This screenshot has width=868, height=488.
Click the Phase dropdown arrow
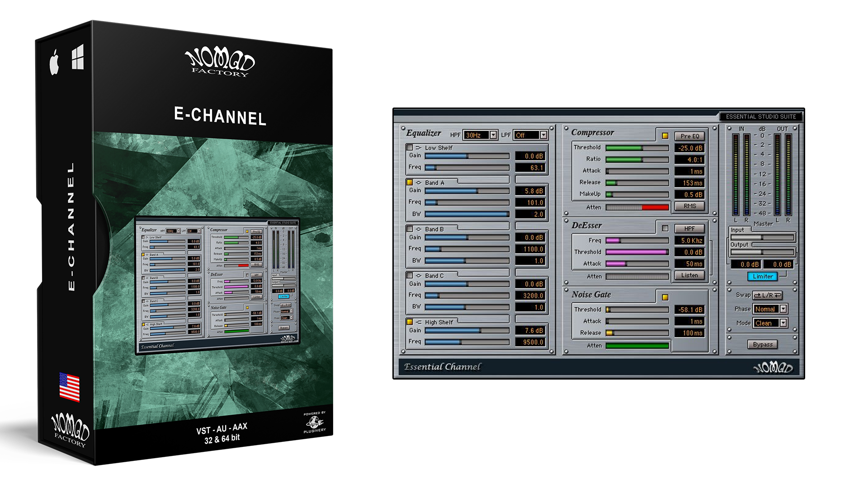click(783, 309)
